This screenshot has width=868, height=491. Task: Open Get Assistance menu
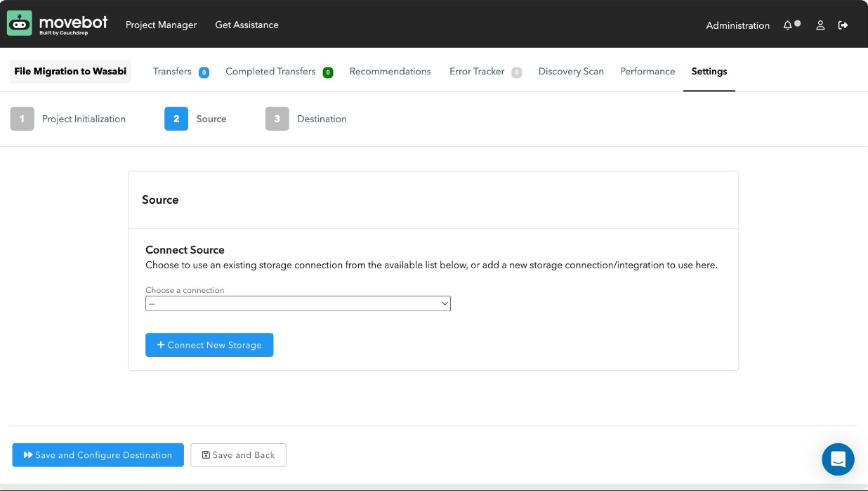(x=246, y=25)
